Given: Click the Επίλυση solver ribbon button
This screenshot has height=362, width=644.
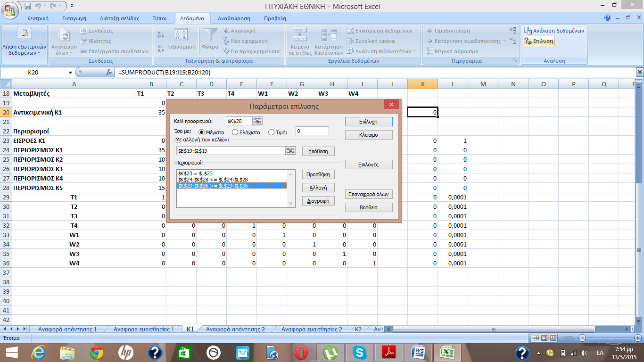Looking at the screenshot, I should [x=538, y=41].
